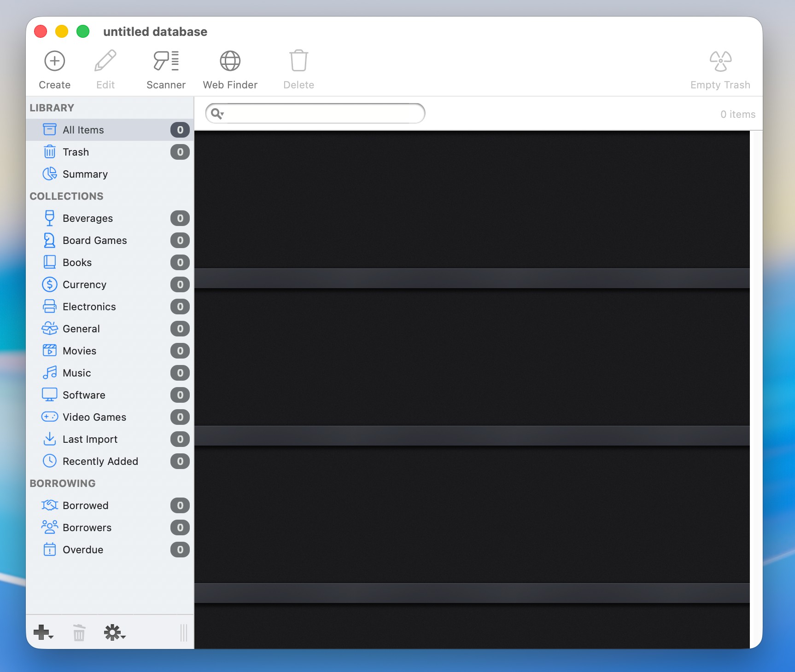Open the Video Games collection

tap(94, 417)
